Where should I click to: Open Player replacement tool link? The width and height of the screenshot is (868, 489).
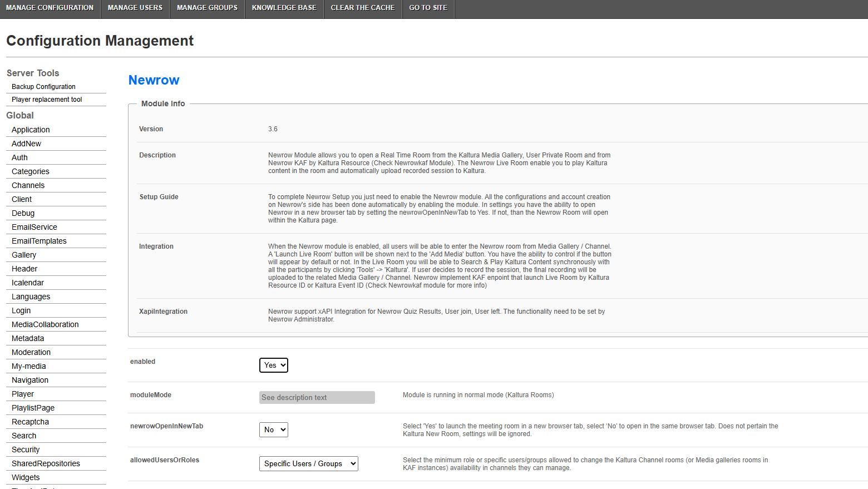(x=47, y=100)
